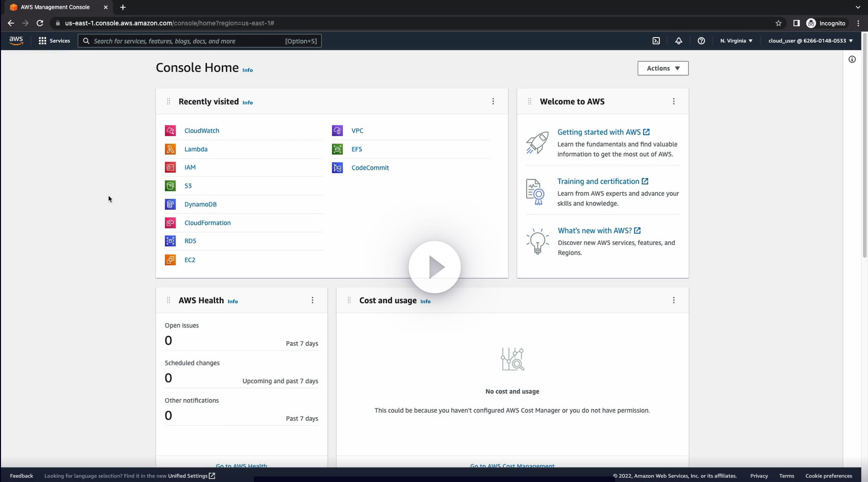This screenshot has height=482, width=868.
Task: Click Info link next to Cost and usage
Action: pyautogui.click(x=425, y=301)
